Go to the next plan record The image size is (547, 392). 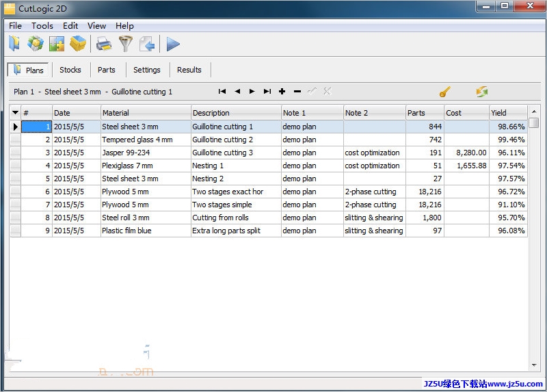[x=252, y=92]
